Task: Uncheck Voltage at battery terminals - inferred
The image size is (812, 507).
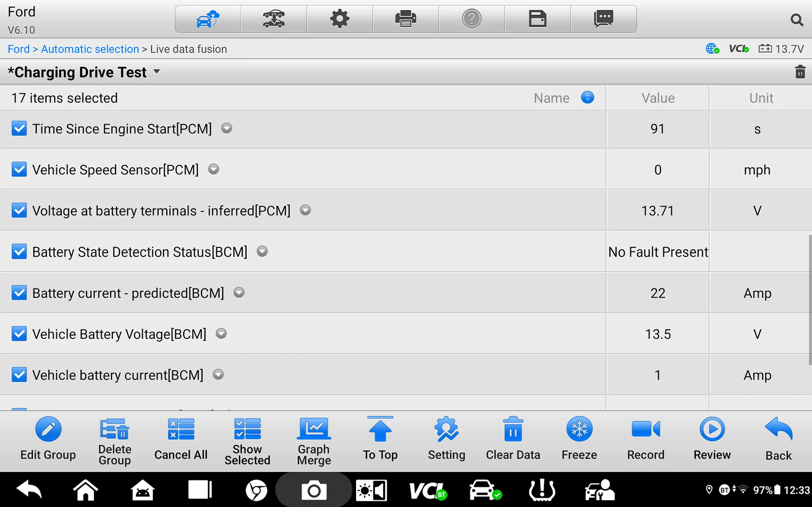Action: (19, 211)
